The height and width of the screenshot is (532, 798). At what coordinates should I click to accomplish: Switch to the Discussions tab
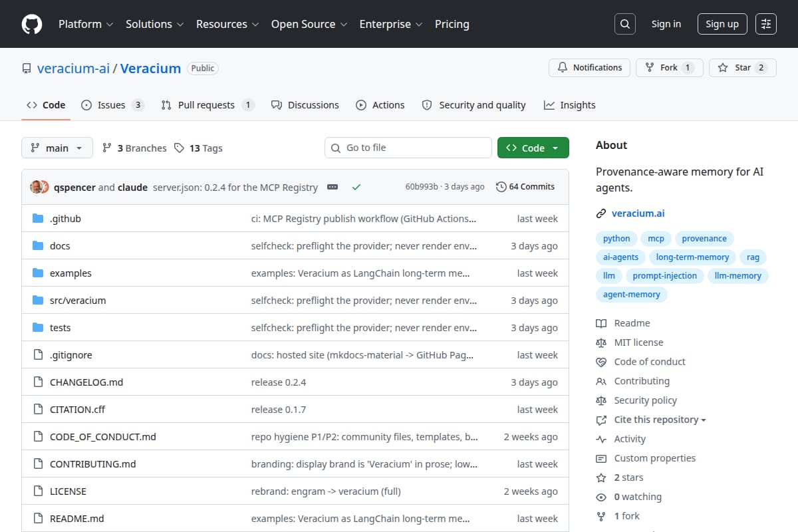(x=305, y=105)
